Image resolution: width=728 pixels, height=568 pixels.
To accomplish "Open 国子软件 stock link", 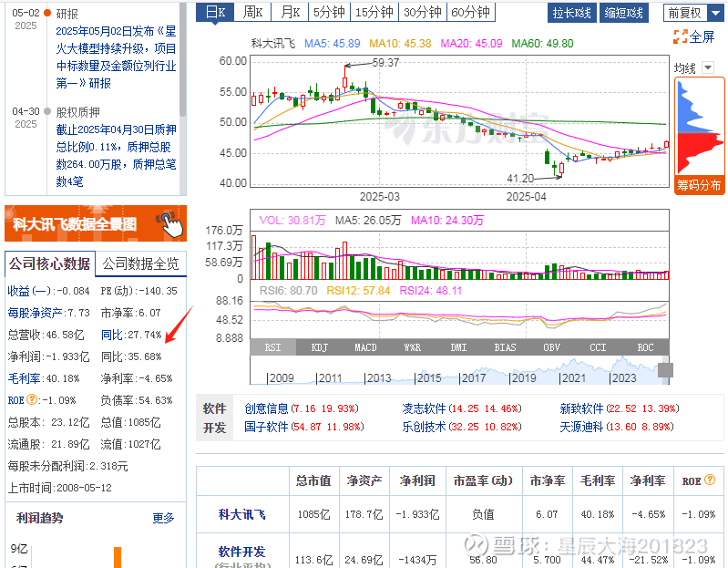I will (266, 427).
